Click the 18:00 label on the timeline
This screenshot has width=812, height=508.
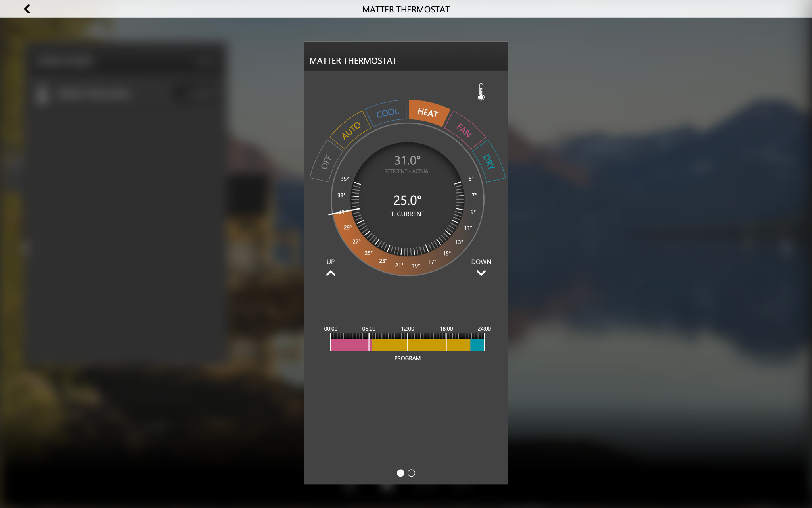[446, 329]
